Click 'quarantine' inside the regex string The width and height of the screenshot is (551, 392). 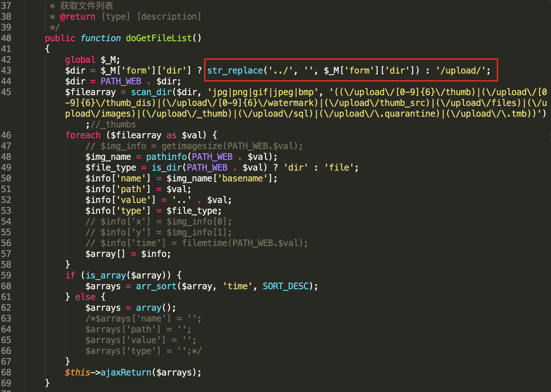pyautogui.click(x=410, y=114)
